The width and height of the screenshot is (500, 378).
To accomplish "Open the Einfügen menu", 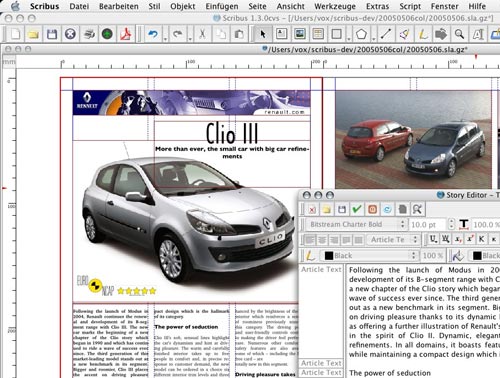I will 222,6.
